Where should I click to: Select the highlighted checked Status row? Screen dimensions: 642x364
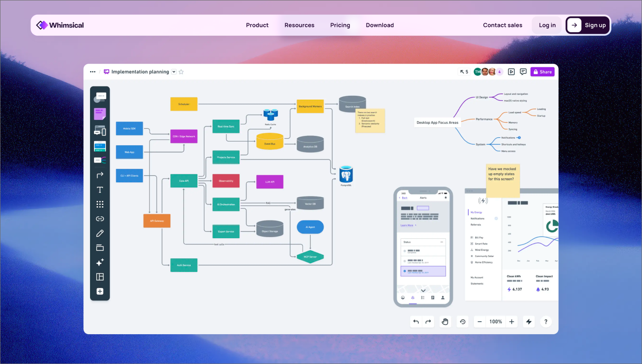[x=423, y=271]
